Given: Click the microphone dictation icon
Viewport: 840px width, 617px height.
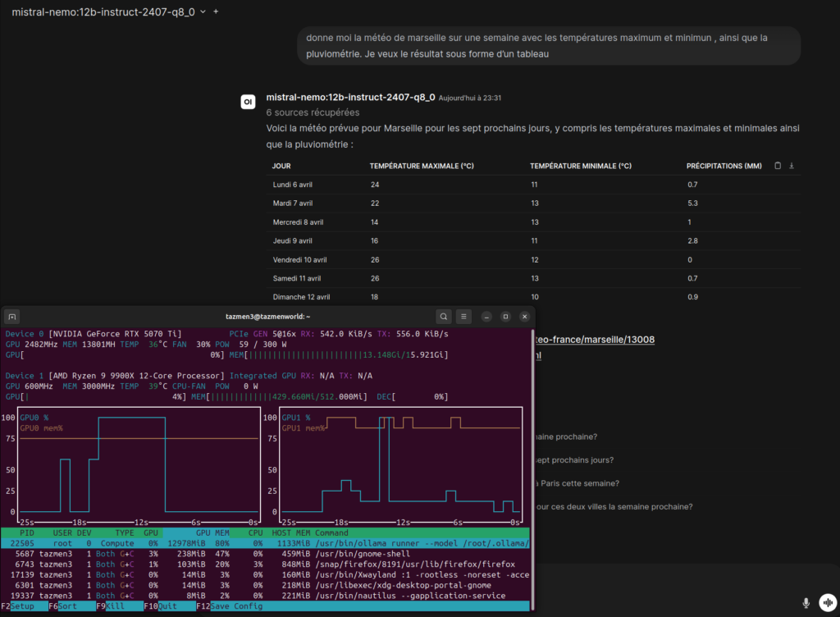Looking at the screenshot, I should 806,603.
